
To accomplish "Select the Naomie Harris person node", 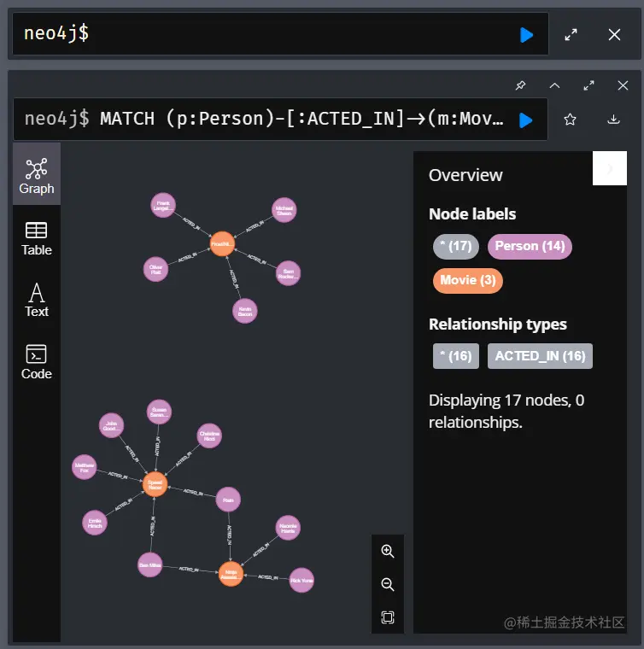I will click(x=288, y=528).
